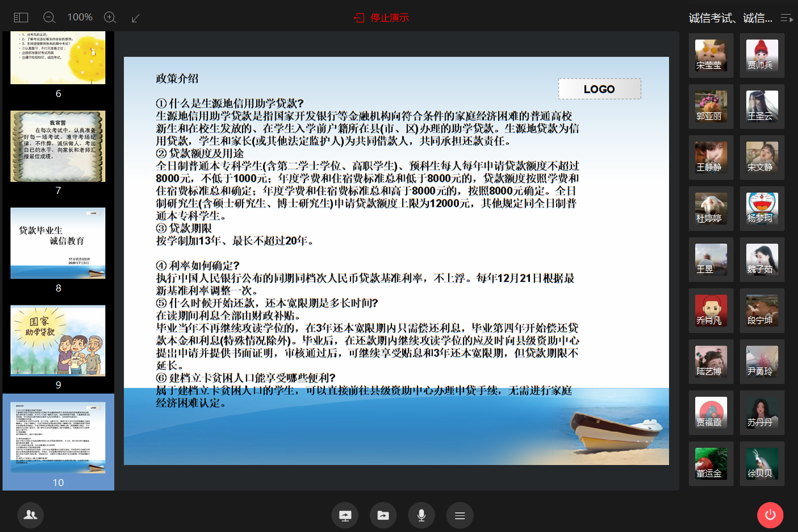Screen dimensions: 798x532
Task: Zoom out with the minus magnifier
Action: (49, 18)
